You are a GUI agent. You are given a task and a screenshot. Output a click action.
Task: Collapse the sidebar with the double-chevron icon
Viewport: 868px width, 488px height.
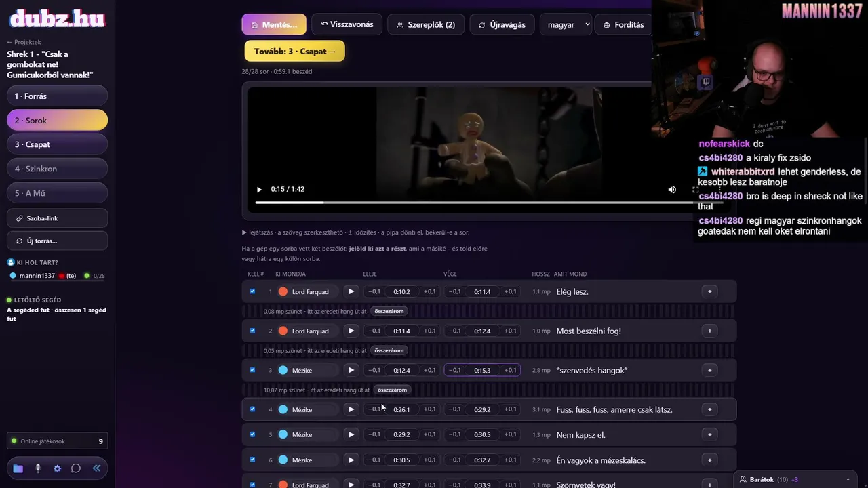(96, 468)
